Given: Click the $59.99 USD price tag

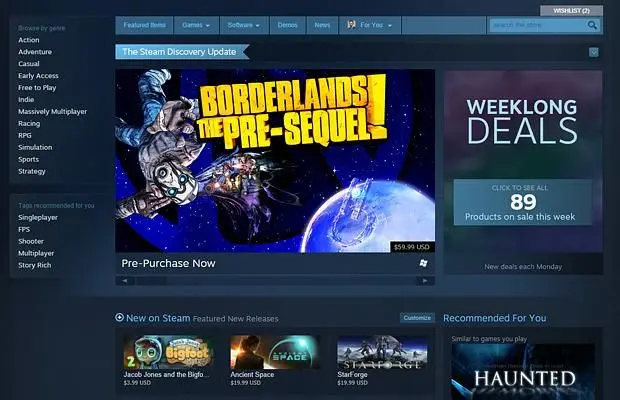Looking at the screenshot, I should 412,247.
